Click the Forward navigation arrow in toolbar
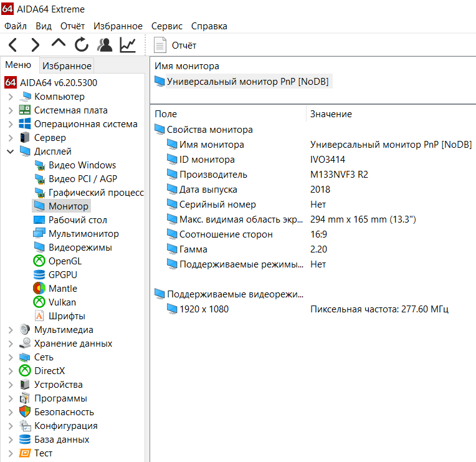The image size is (476, 462). pos(36,45)
